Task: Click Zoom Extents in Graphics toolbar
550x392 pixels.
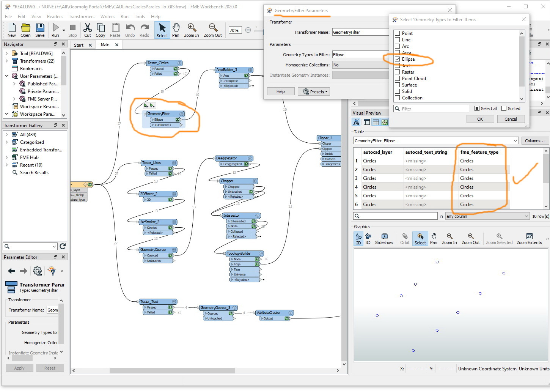Action: click(x=529, y=239)
